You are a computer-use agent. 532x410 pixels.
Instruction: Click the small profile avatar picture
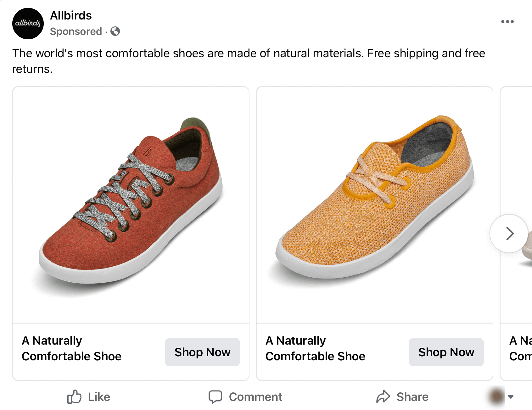coord(496,396)
